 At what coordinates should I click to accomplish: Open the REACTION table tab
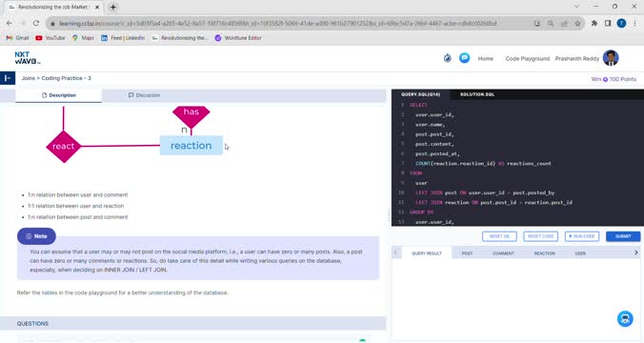544,253
